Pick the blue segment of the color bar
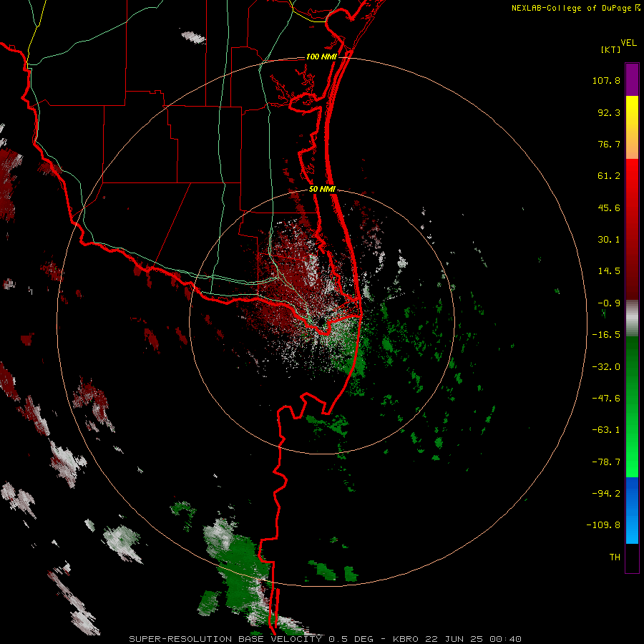644x644 pixels. coord(632,510)
